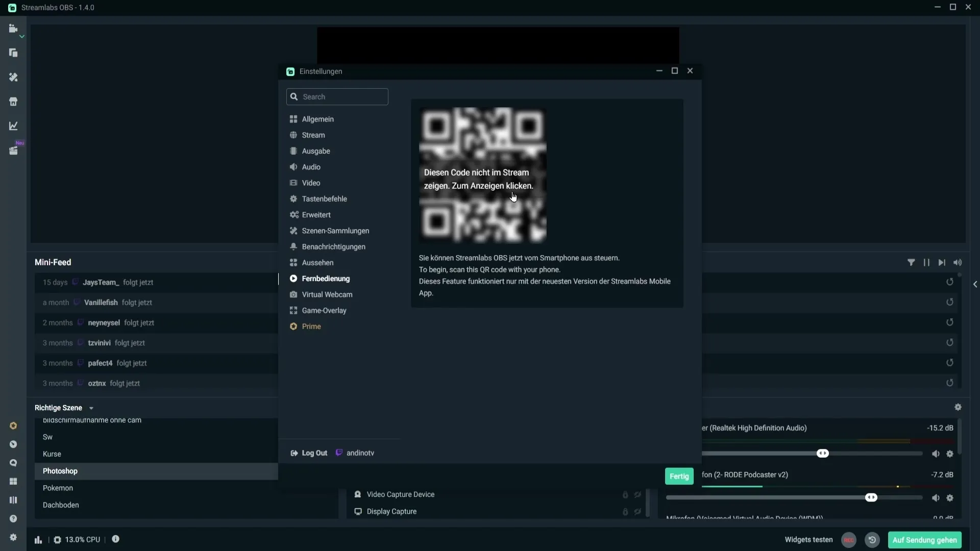Viewport: 980px width, 551px height.
Task: Toggle visibility of Video Capture Device source
Action: [638, 495]
